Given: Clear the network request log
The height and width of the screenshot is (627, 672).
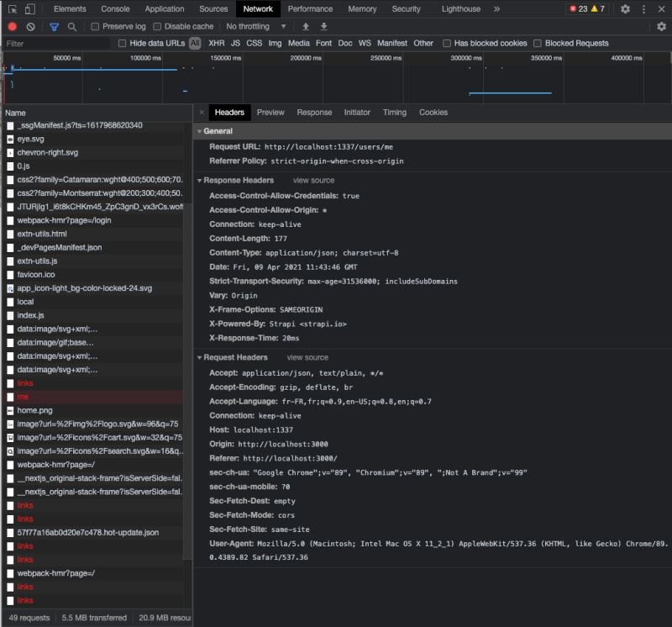Looking at the screenshot, I should [x=30, y=27].
